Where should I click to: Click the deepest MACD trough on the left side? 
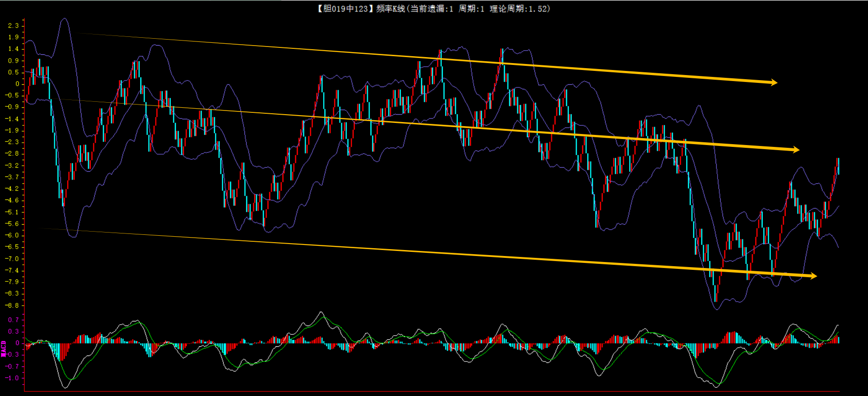click(64, 387)
